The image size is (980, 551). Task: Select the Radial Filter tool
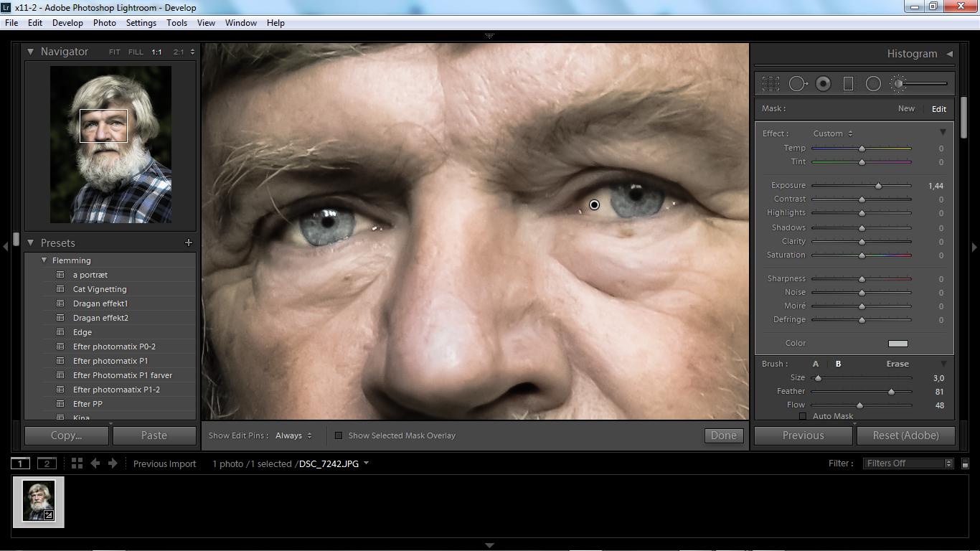pos(873,84)
